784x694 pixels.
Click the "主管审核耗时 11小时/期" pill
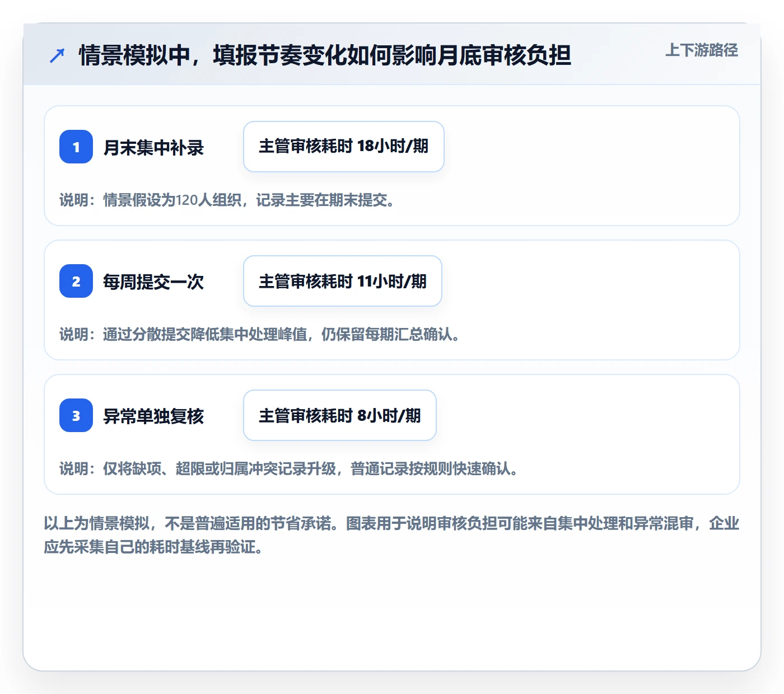click(343, 281)
